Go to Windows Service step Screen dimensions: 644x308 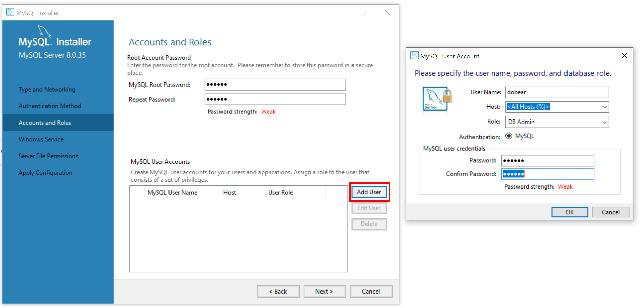click(41, 139)
